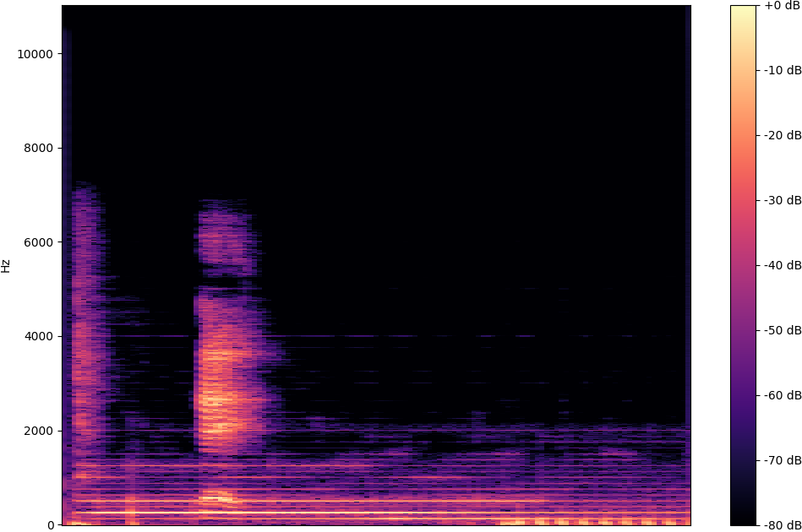This screenshot has width=802, height=532.
Task: Click the -60 dB colorbar label
Action: click(783, 395)
